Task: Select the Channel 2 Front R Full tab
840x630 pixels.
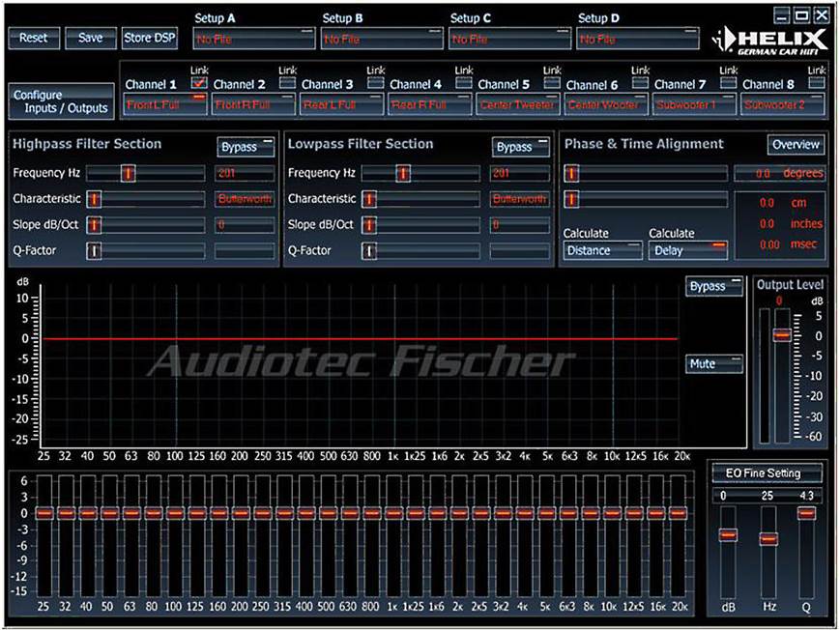Action: click(x=253, y=104)
